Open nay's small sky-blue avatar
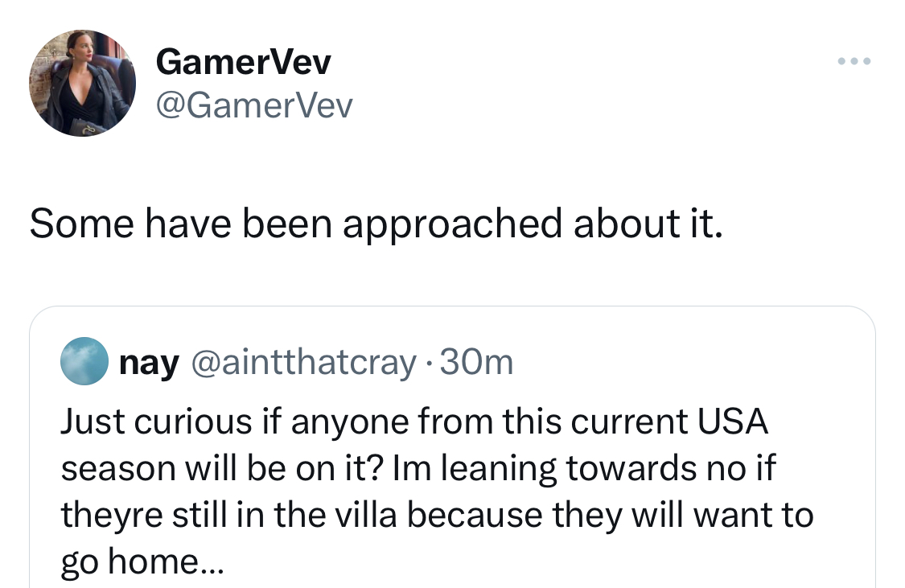This screenshot has height=588, width=905. tap(84, 361)
